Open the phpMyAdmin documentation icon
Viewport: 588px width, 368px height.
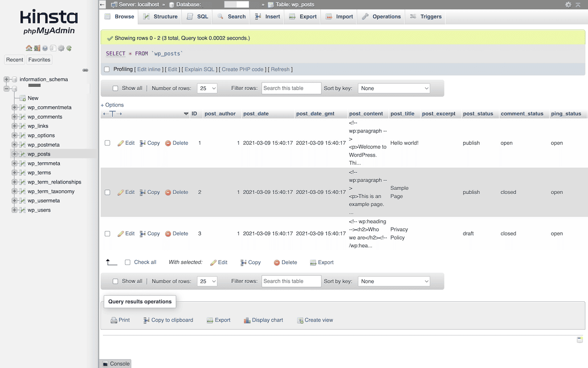click(45, 48)
